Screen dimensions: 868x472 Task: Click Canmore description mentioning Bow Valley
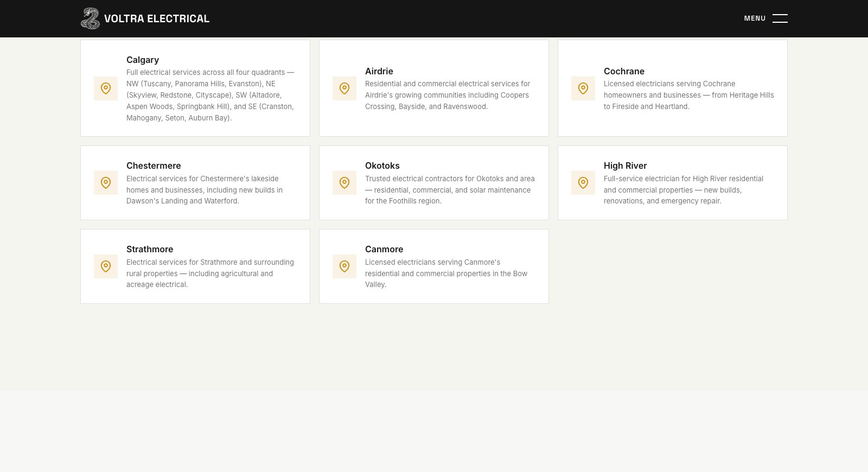pyautogui.click(x=446, y=273)
